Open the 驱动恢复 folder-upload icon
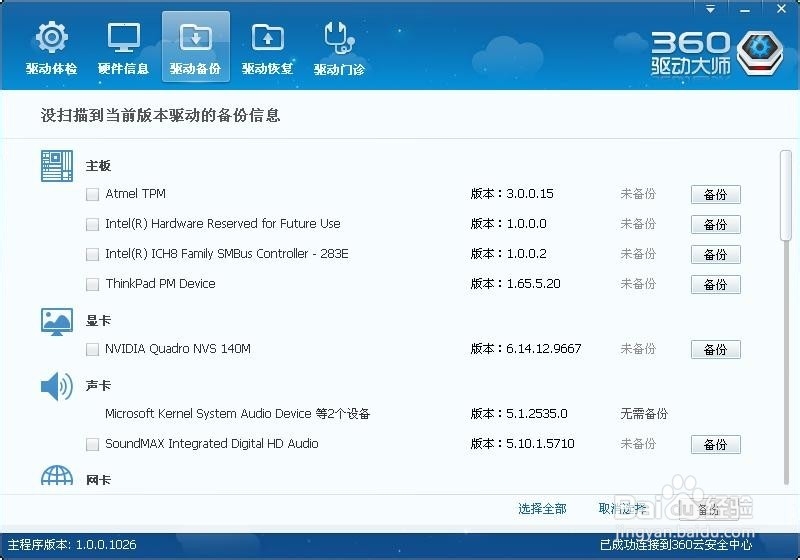Screen dimensions: 800x560 tap(267, 48)
